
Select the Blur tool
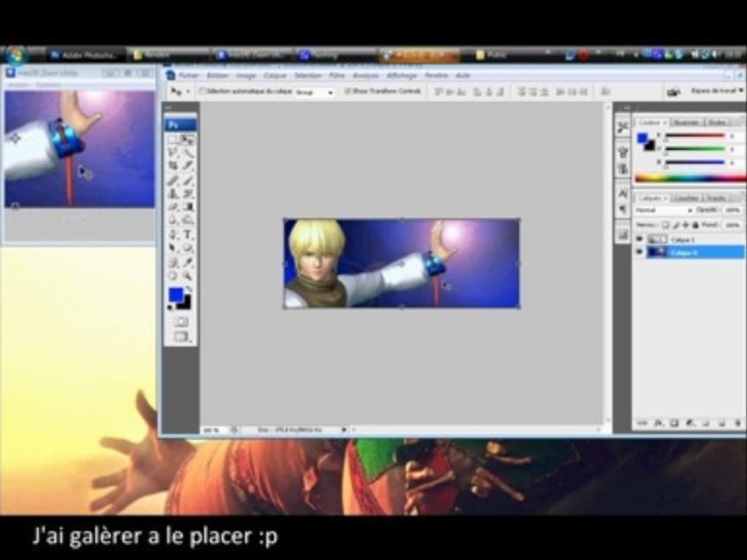(x=174, y=220)
